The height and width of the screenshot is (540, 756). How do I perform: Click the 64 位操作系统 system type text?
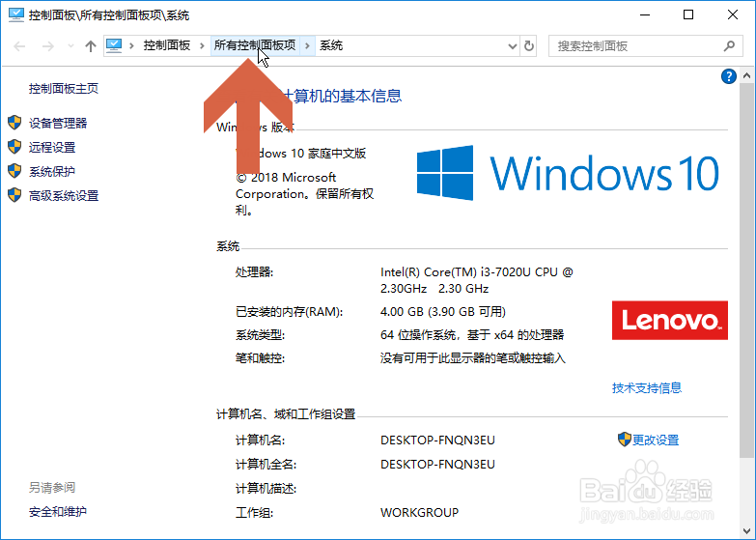[472, 335]
